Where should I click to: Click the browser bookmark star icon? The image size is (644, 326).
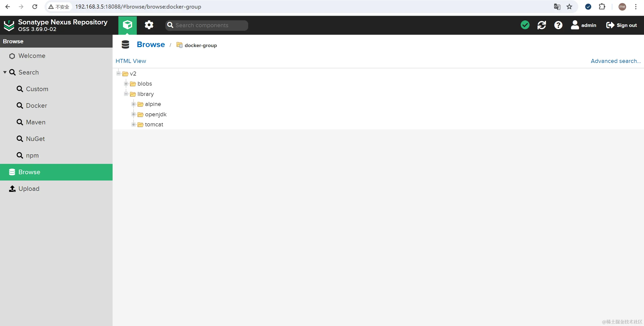tap(569, 7)
